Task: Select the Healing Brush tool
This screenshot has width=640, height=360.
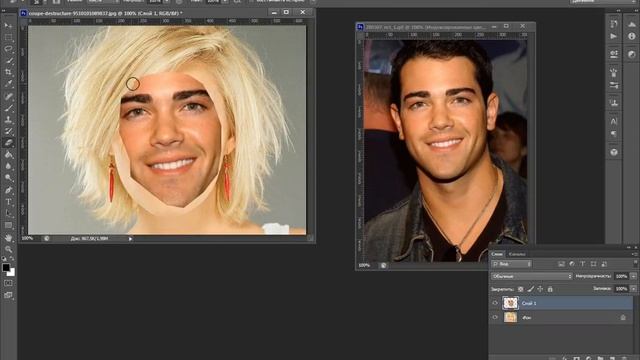Action: [x=8, y=96]
